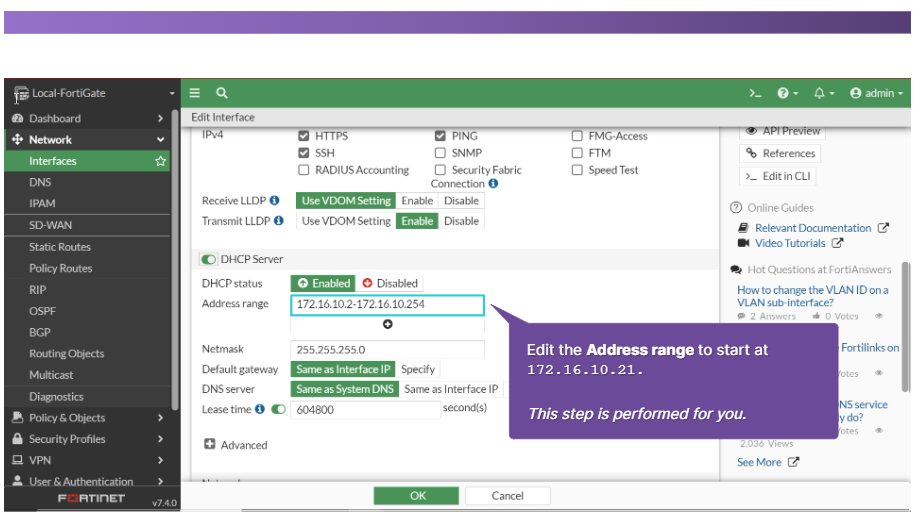Expand the Advanced section plus icon
This screenshot has width=917, height=524.
click(209, 444)
